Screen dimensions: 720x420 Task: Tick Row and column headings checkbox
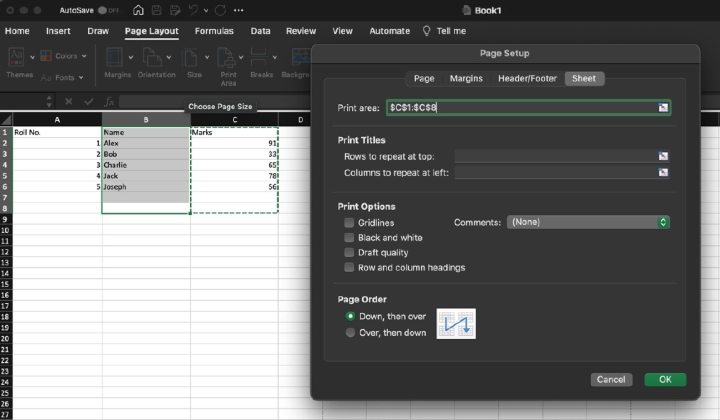(x=349, y=268)
